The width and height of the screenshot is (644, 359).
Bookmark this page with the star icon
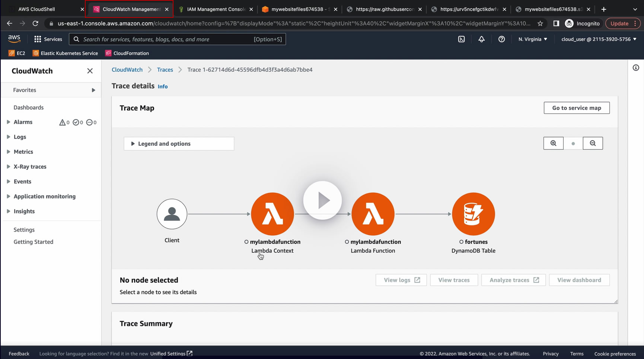[x=540, y=23]
